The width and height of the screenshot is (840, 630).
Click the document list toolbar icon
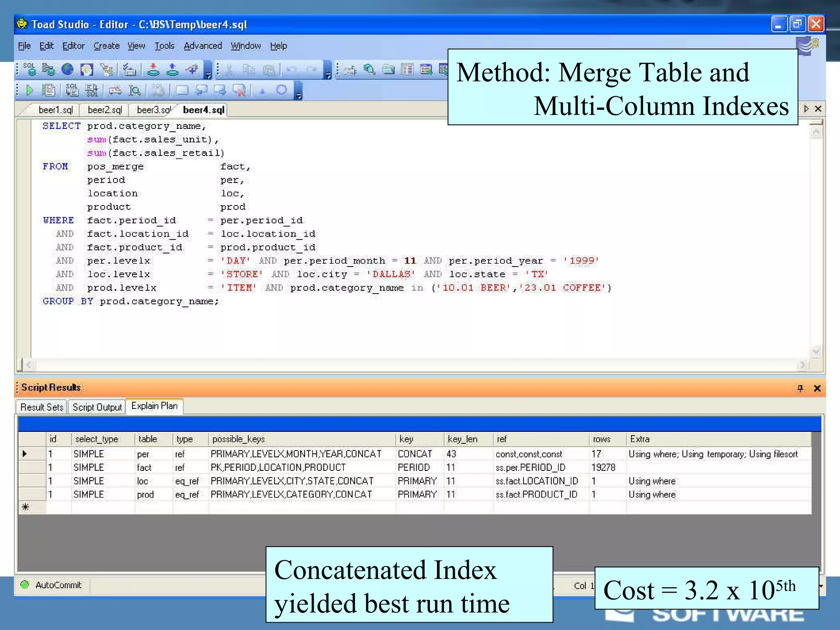click(x=407, y=70)
